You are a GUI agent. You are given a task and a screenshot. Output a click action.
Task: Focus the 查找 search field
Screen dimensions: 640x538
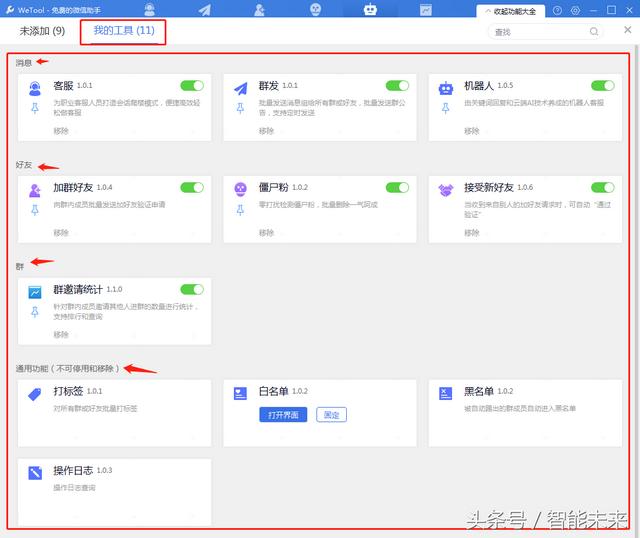tap(545, 31)
